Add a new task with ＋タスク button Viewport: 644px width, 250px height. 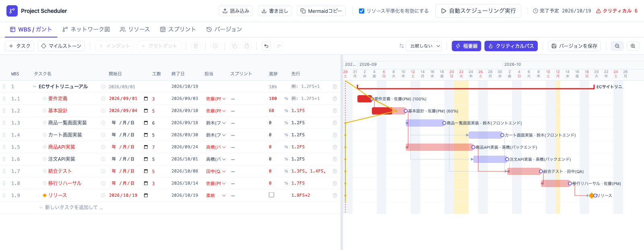pyautogui.click(x=19, y=46)
